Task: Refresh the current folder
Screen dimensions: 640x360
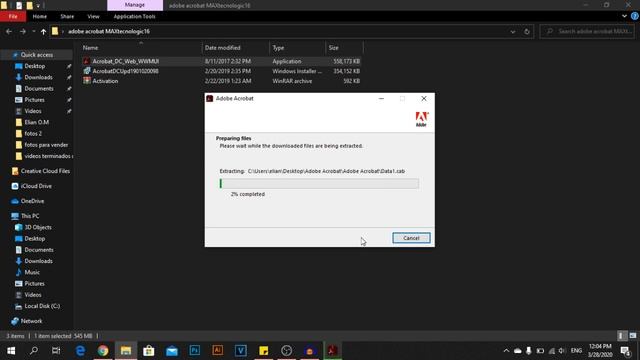Action: [x=527, y=31]
